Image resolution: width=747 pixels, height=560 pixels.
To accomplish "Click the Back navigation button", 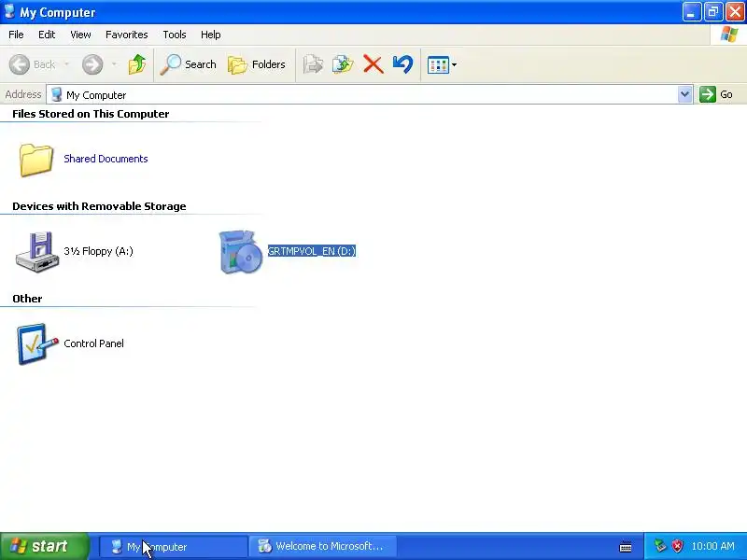I will (33, 64).
